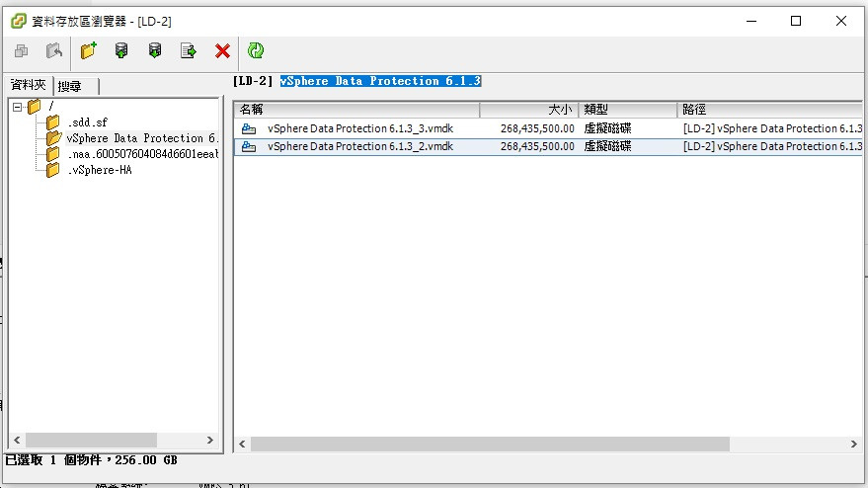The width and height of the screenshot is (868, 488).
Task: Click 虛擬磁碟 type in 6.1.3_2.vmdk row
Action: tap(607, 146)
